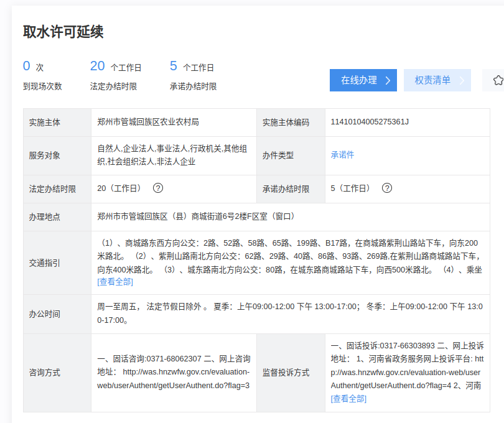Click the 办公时间 label cell

click(57, 314)
